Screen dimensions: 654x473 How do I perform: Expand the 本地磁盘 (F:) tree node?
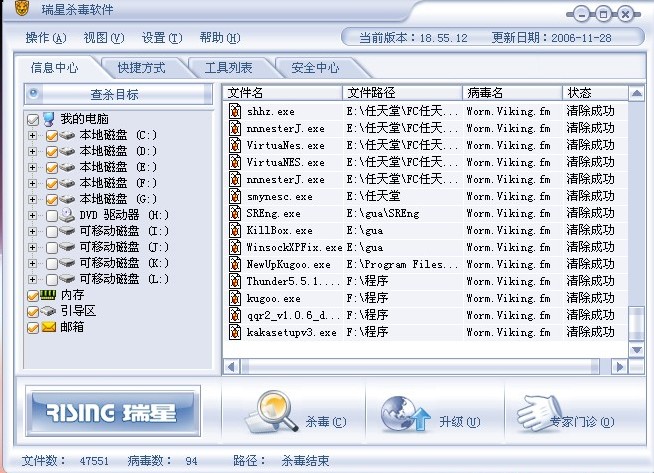(32, 184)
